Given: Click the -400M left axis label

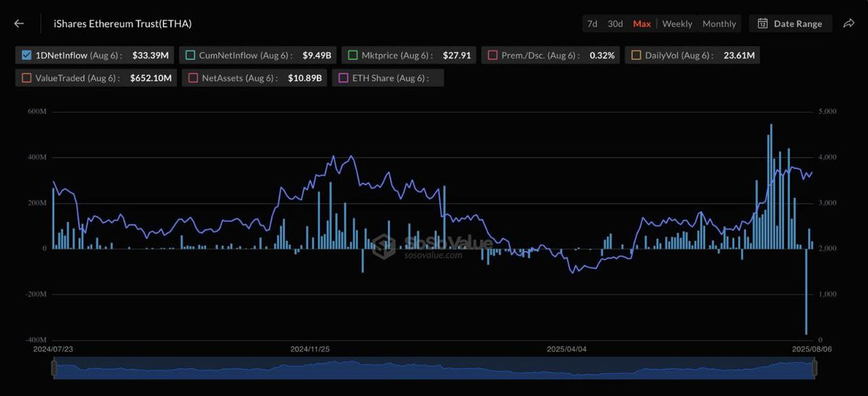Looking at the screenshot, I should pyautogui.click(x=35, y=340).
